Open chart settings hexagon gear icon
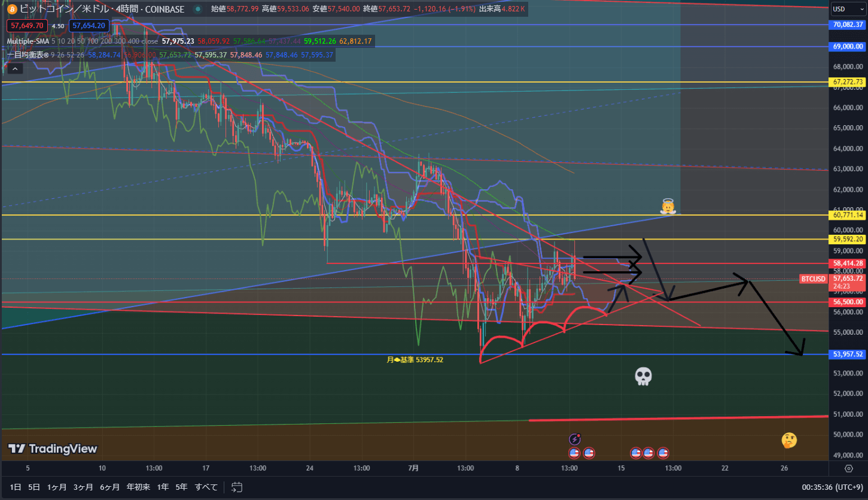This screenshot has width=868, height=500. pyautogui.click(x=849, y=468)
